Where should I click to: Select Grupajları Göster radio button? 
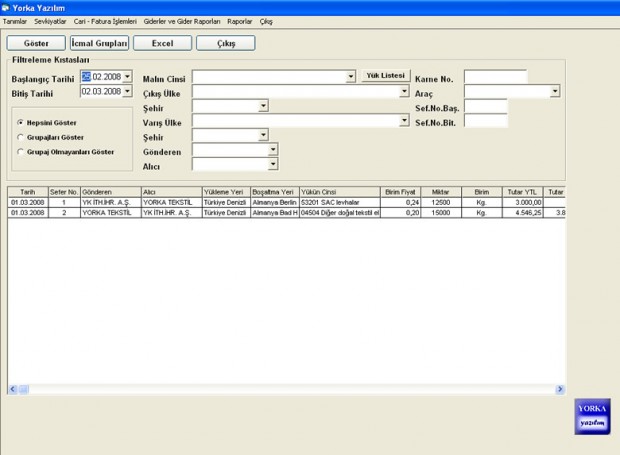[x=21, y=137]
